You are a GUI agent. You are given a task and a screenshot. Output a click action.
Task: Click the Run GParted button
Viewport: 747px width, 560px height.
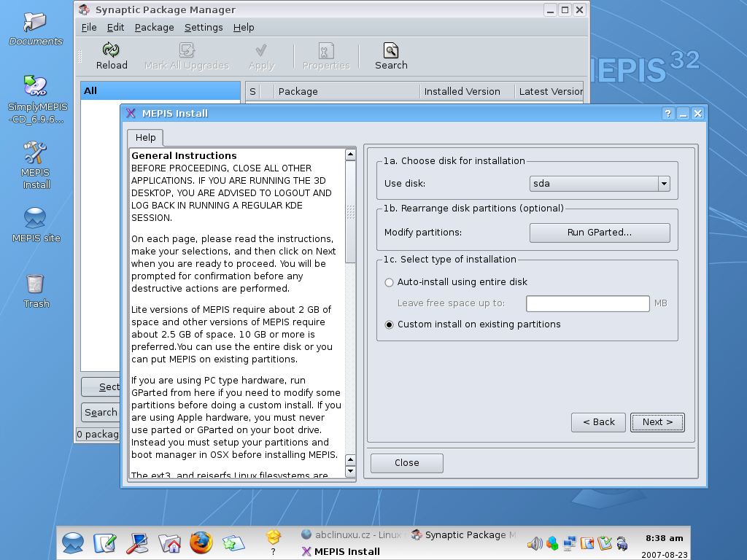pos(599,233)
